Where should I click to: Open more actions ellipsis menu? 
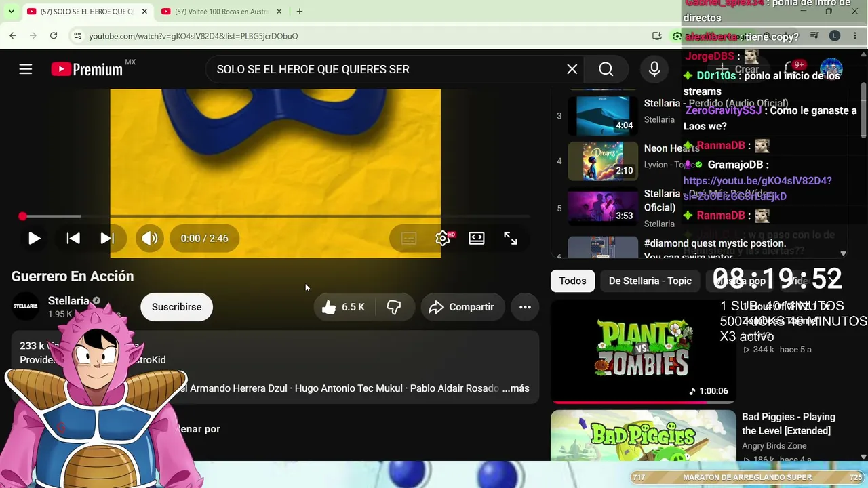tap(525, 307)
